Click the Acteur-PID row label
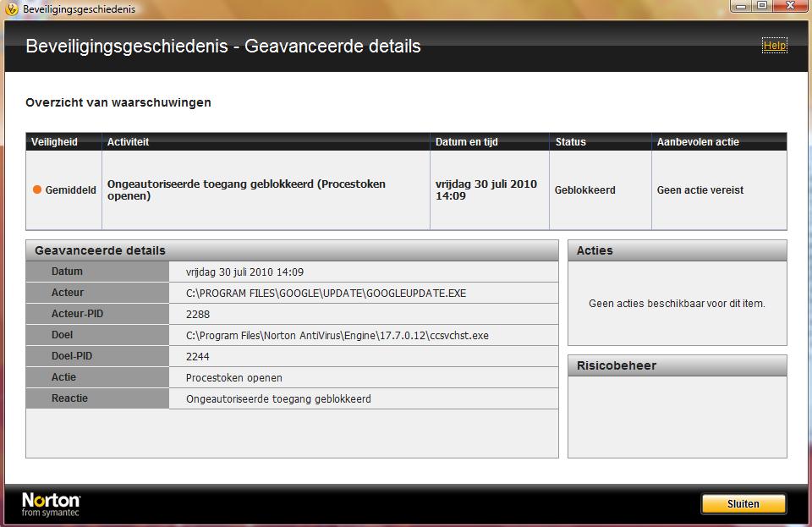Viewport: 812px width, 527px height. (97, 314)
